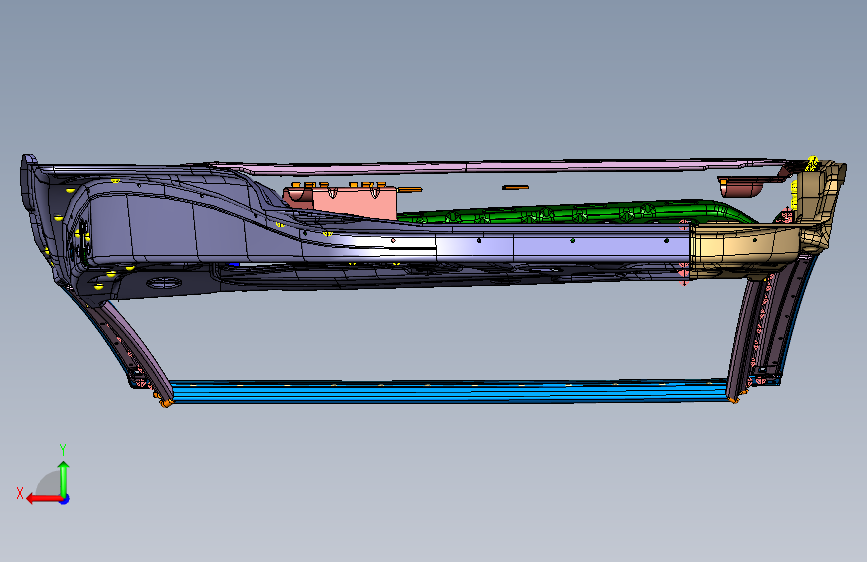Viewport: 867px width, 562px height.
Task: Click the gray XY plane quadrant of the triad
Action: [49, 484]
